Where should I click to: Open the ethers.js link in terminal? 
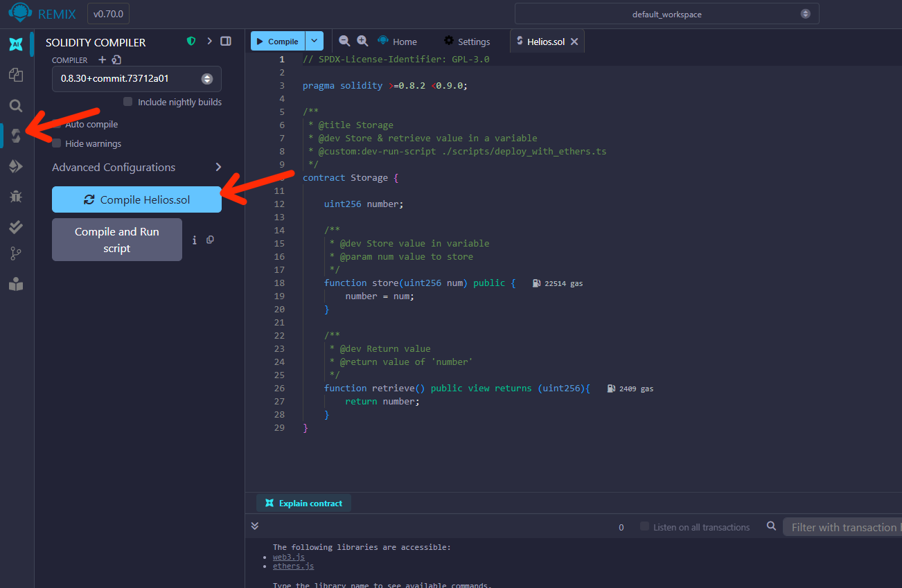[x=293, y=566]
